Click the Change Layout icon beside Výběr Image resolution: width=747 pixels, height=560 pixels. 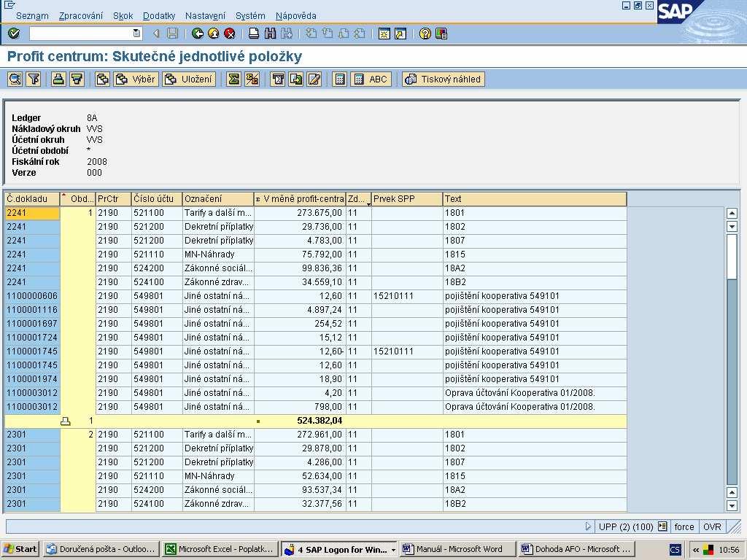pos(102,79)
